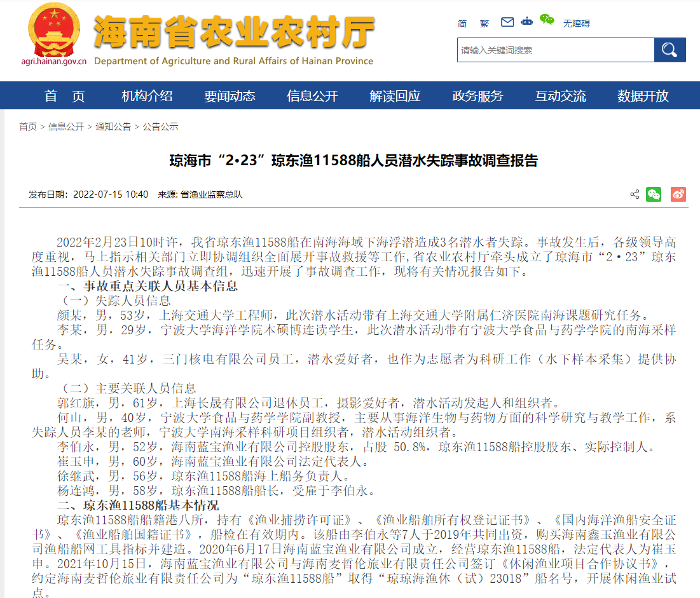
Task: Click subheading （一）失踪人员信息
Action: [x=114, y=301]
